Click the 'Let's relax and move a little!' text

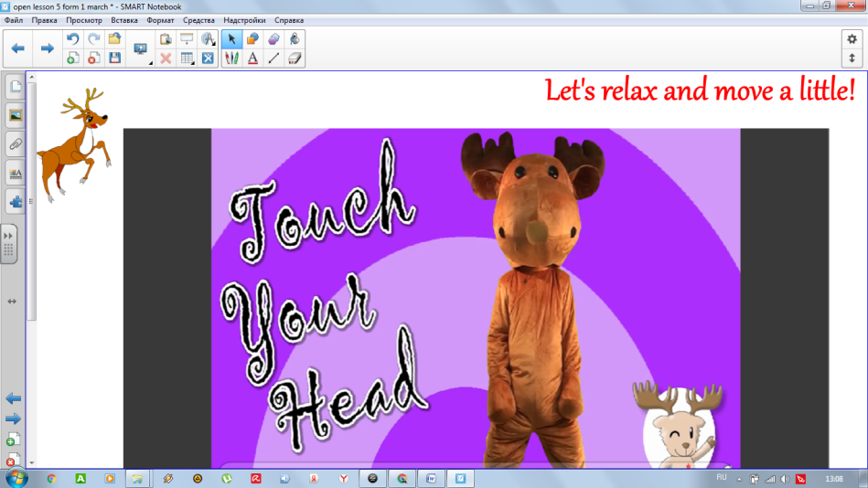701,90
